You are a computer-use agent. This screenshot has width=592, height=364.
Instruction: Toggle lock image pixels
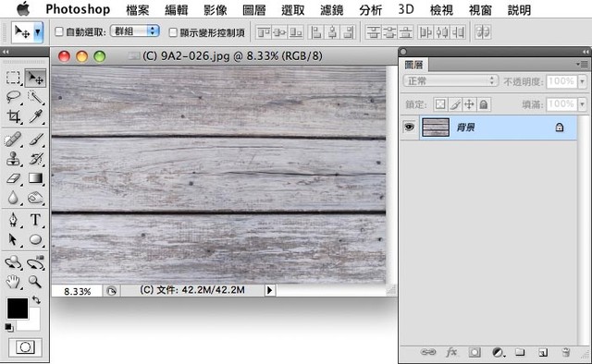pos(455,104)
